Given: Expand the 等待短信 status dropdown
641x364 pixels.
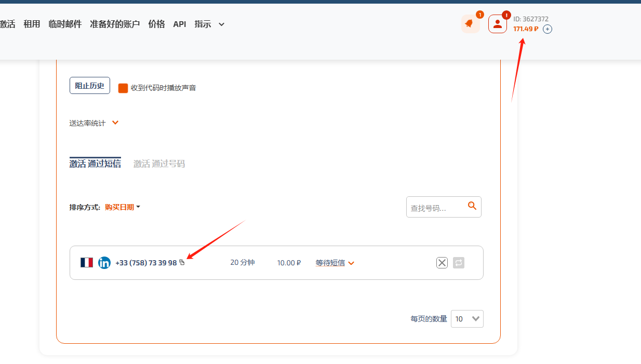Looking at the screenshot, I should tap(335, 263).
